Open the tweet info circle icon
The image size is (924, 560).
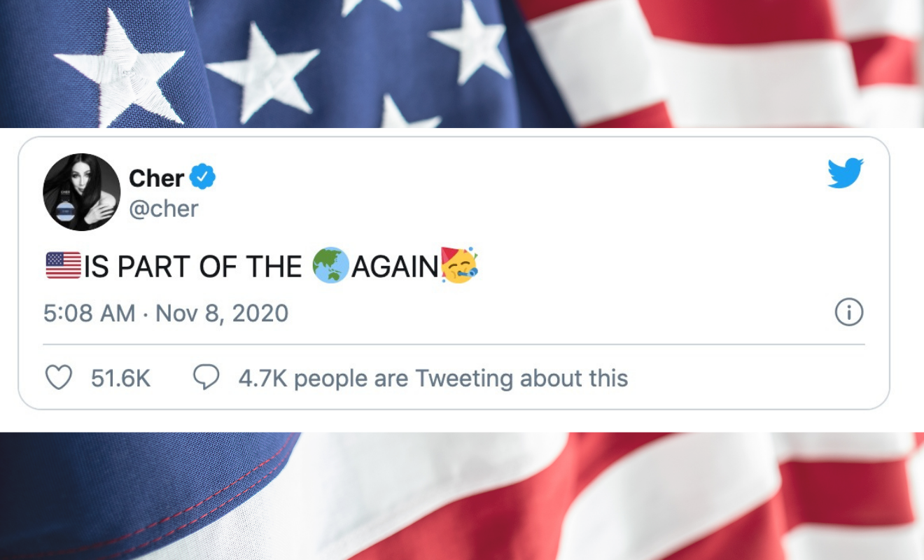[849, 313]
